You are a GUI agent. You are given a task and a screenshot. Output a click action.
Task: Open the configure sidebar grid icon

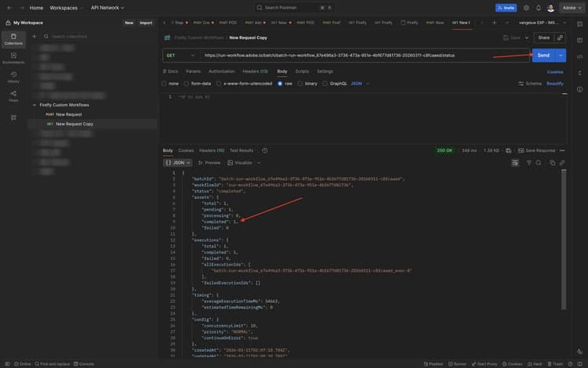(x=13, y=117)
